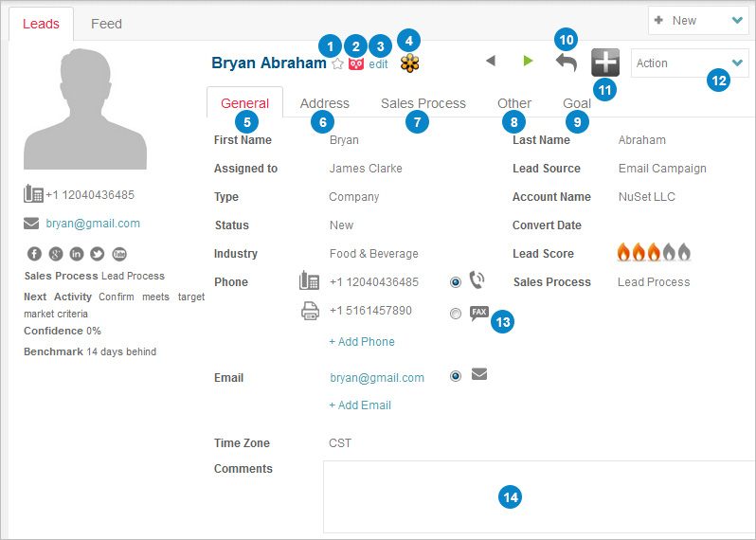
Task: Open the New dropdown menu
Action: pyautogui.click(x=698, y=21)
